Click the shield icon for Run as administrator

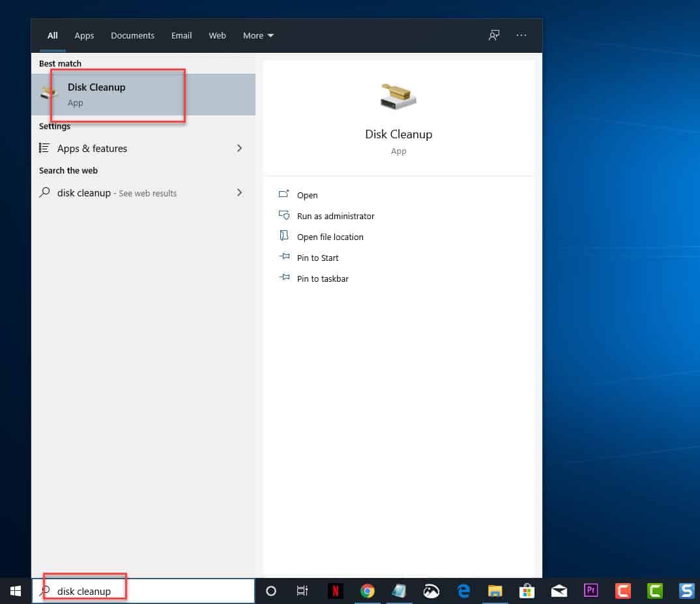click(x=284, y=215)
